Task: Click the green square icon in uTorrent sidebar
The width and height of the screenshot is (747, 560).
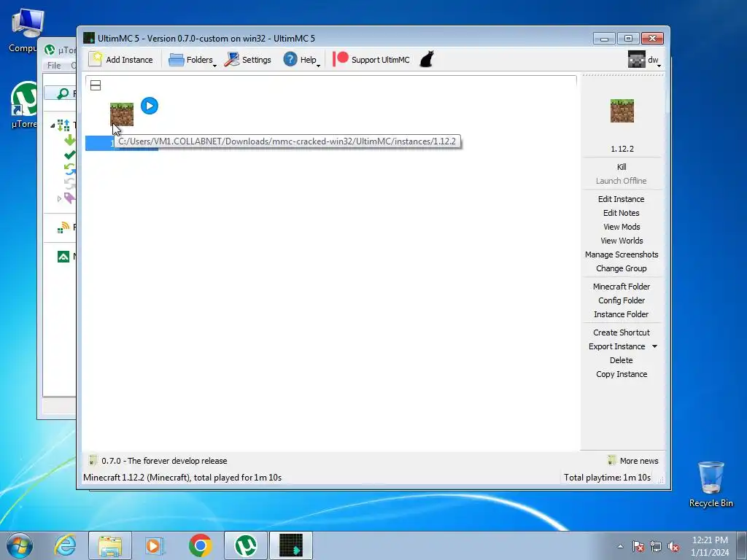Action: click(x=63, y=257)
